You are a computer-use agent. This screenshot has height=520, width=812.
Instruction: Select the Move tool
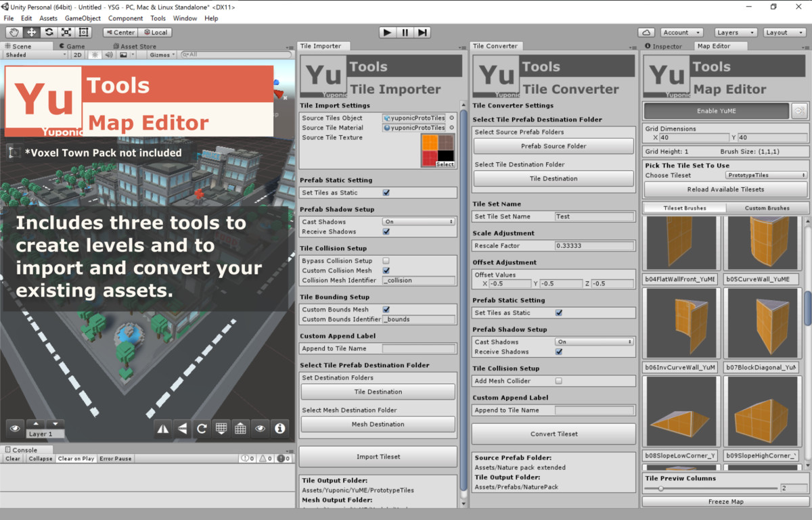[31, 32]
